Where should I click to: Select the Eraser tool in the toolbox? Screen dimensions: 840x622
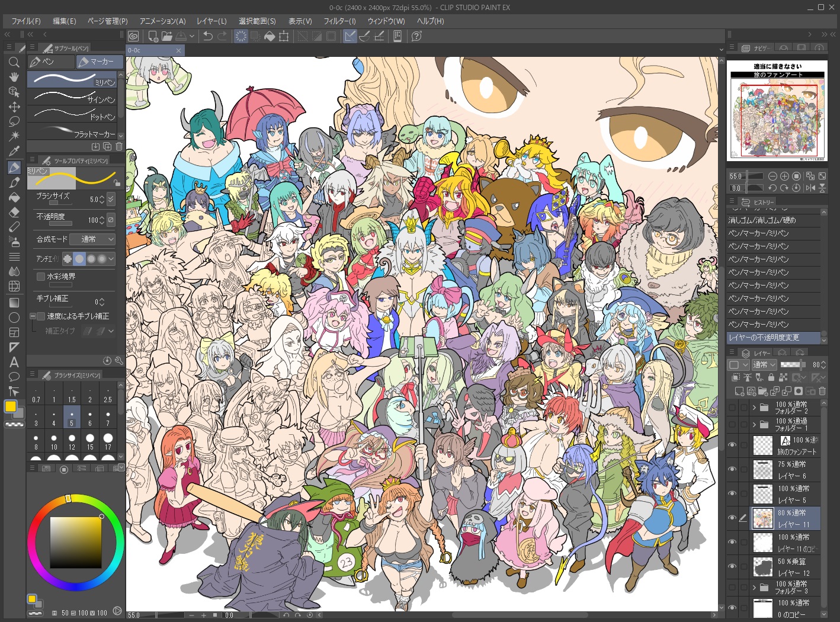(x=14, y=212)
